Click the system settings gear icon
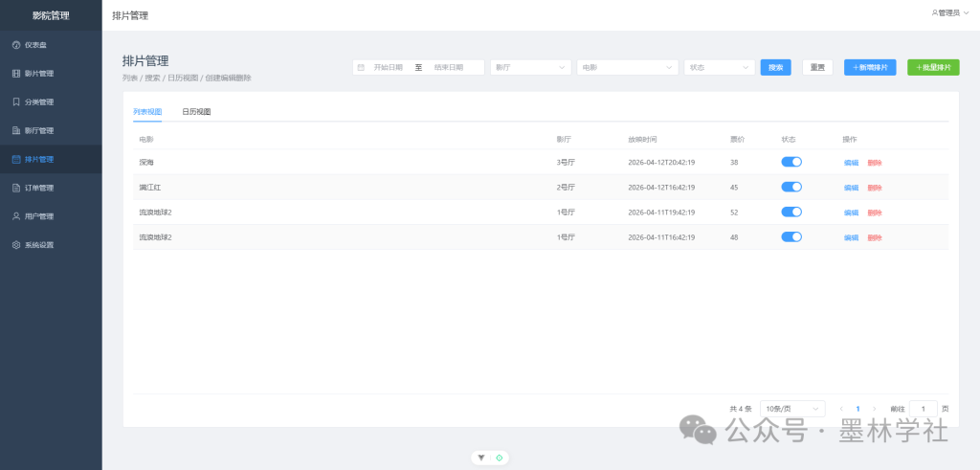980x470 pixels. 16,245
